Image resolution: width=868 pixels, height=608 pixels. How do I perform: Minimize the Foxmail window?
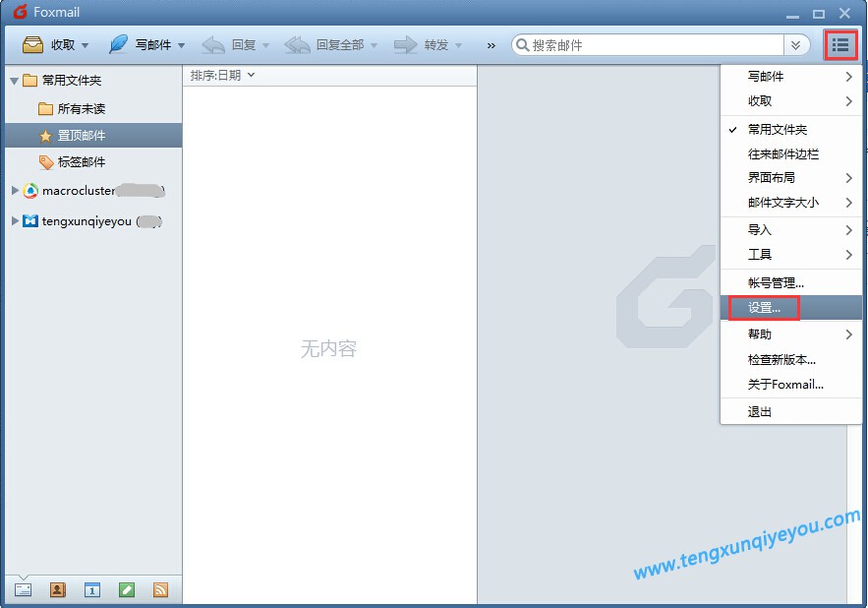(x=792, y=15)
